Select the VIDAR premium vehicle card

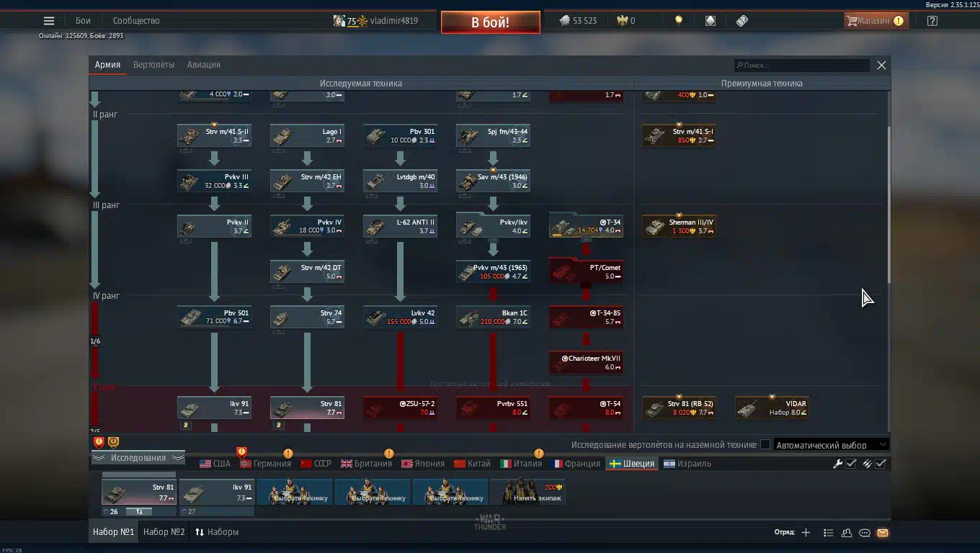(x=772, y=408)
